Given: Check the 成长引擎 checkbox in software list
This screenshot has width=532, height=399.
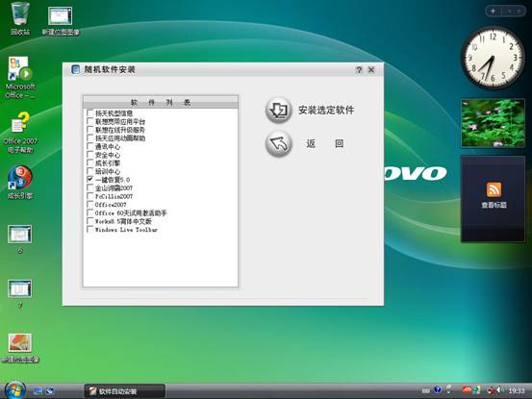Looking at the screenshot, I should pyautogui.click(x=89, y=162).
